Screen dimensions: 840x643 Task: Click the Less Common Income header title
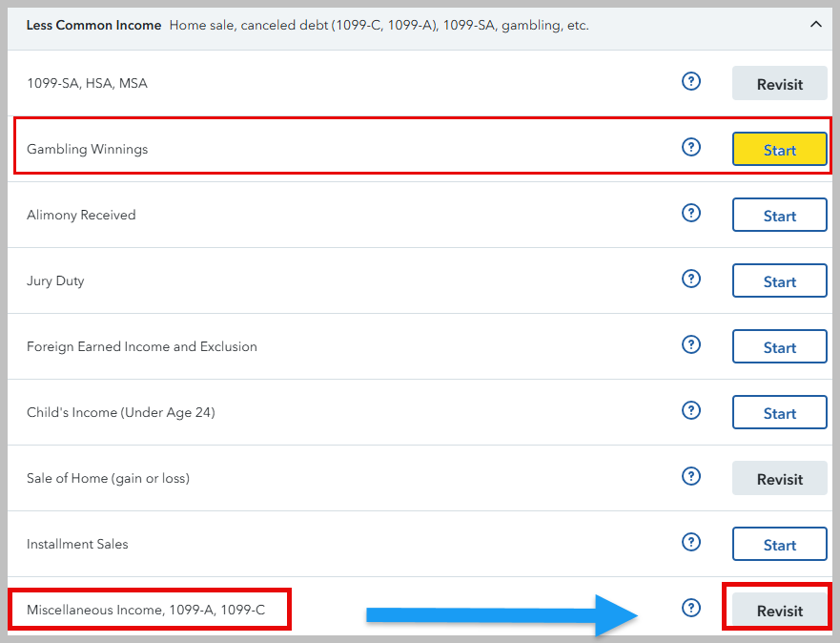point(93,26)
